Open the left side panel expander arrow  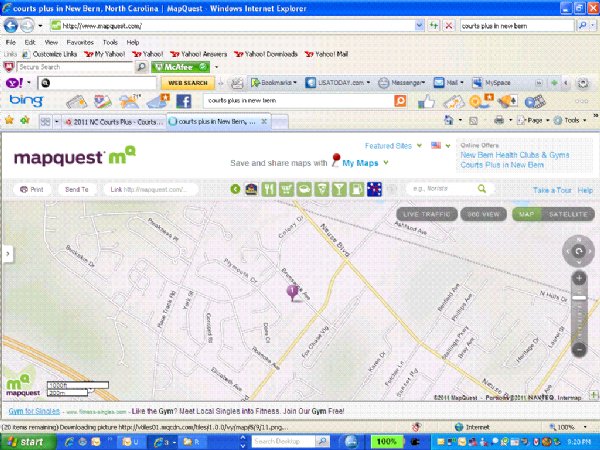7,254
